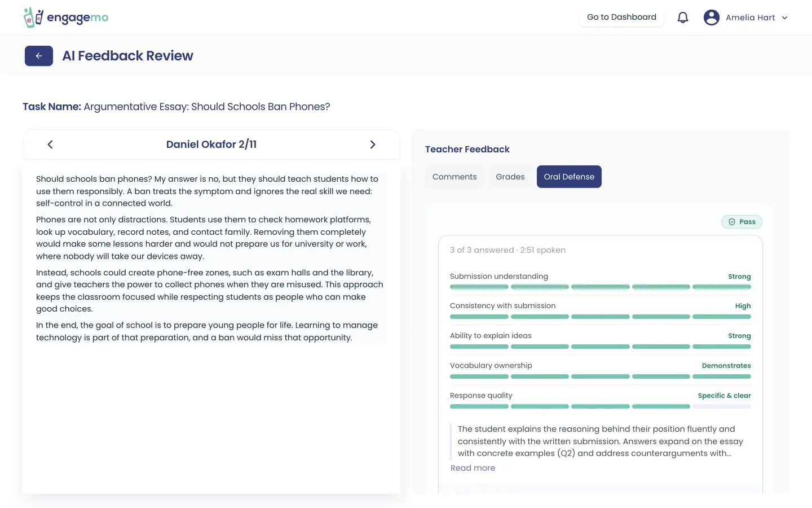
Task: Click the Vocabulary ownership progress bar
Action: [x=601, y=376]
